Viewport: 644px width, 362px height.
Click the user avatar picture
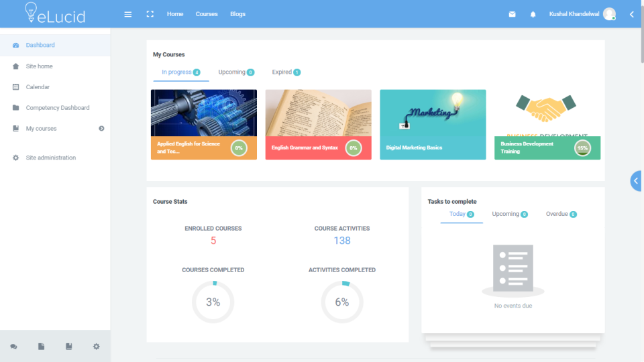click(609, 14)
